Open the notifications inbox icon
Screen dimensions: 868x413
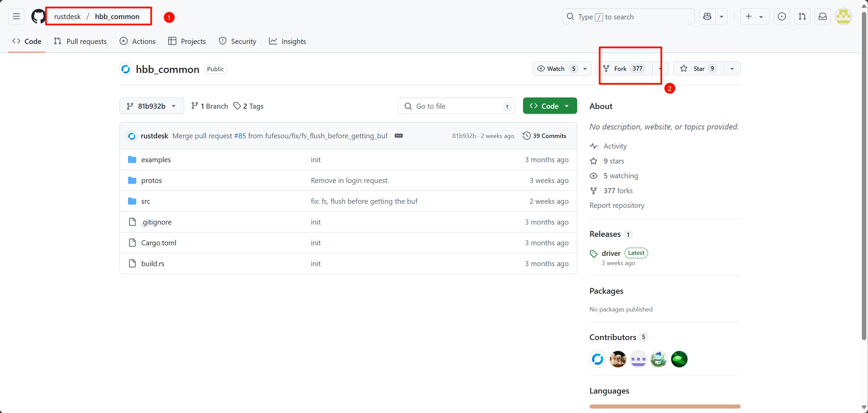tap(823, 16)
